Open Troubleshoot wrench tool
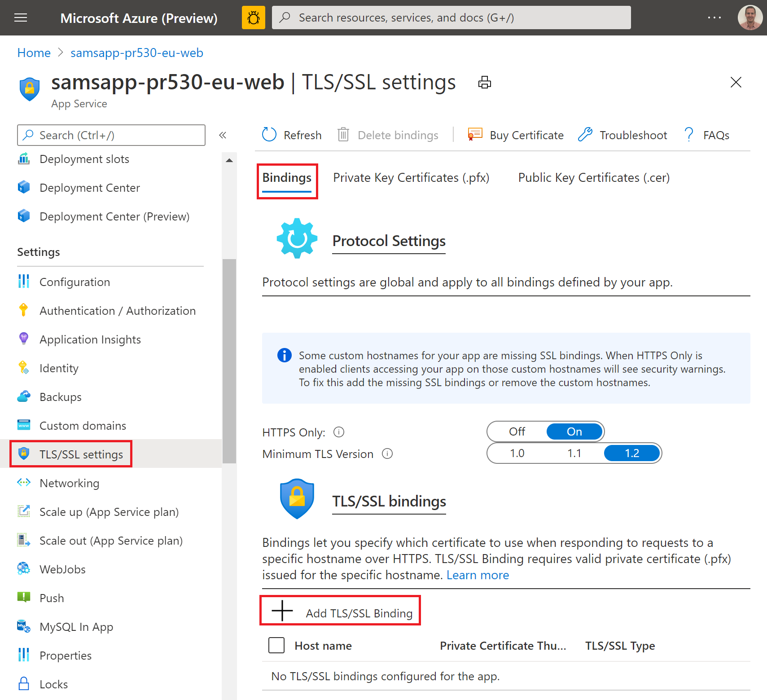Viewport: 767px width, 700px height. pos(585,135)
